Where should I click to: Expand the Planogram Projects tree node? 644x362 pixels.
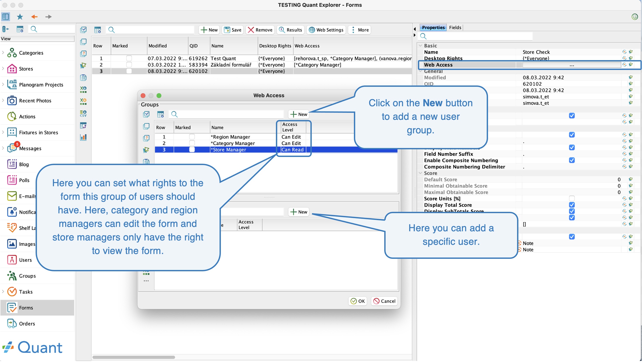pos(3,84)
